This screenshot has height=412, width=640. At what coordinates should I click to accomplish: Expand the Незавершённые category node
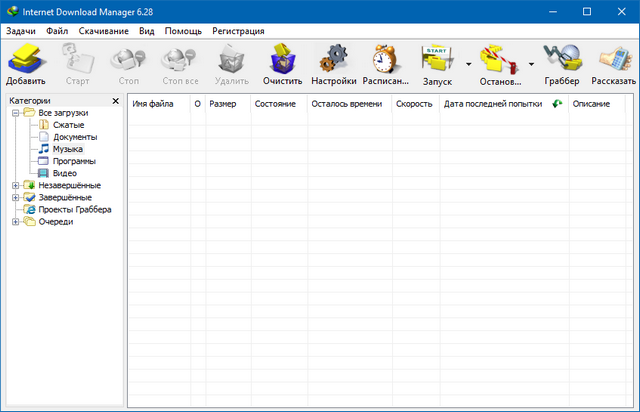16,185
